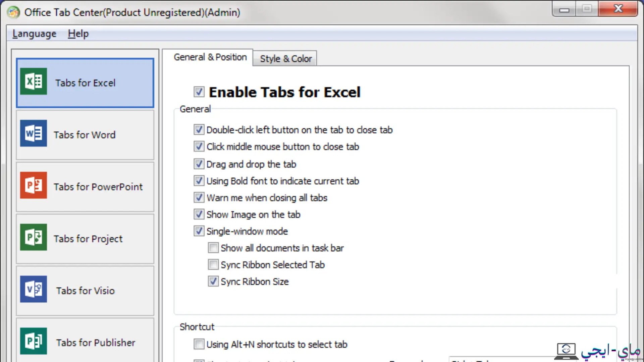Toggle Show Image on the tab
This screenshot has height=362, width=644.
pos(199,214)
